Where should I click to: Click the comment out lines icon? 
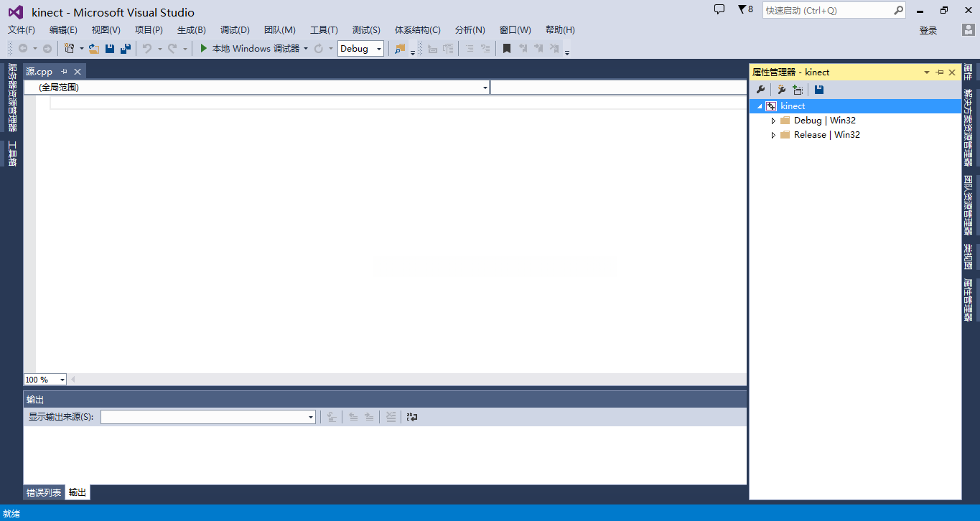click(470, 49)
